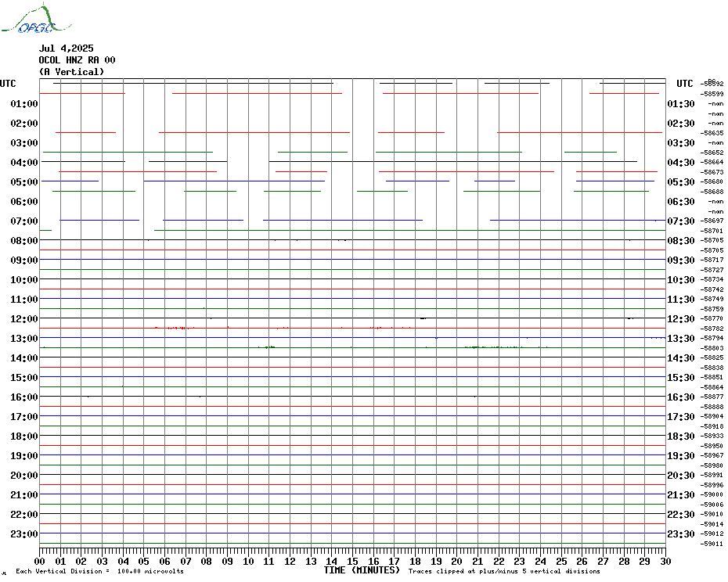The width and height of the screenshot is (728, 582).
Task: Click the '12:30' half-hour label
Action: click(681, 319)
